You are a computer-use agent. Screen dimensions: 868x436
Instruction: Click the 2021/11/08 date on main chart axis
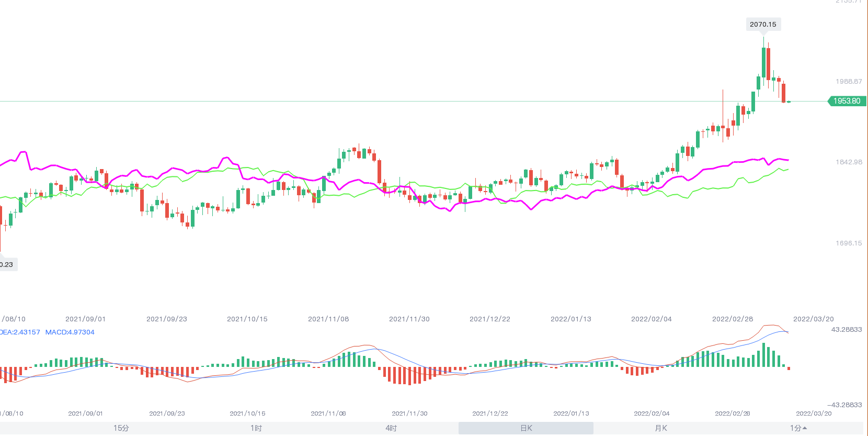tap(328, 319)
